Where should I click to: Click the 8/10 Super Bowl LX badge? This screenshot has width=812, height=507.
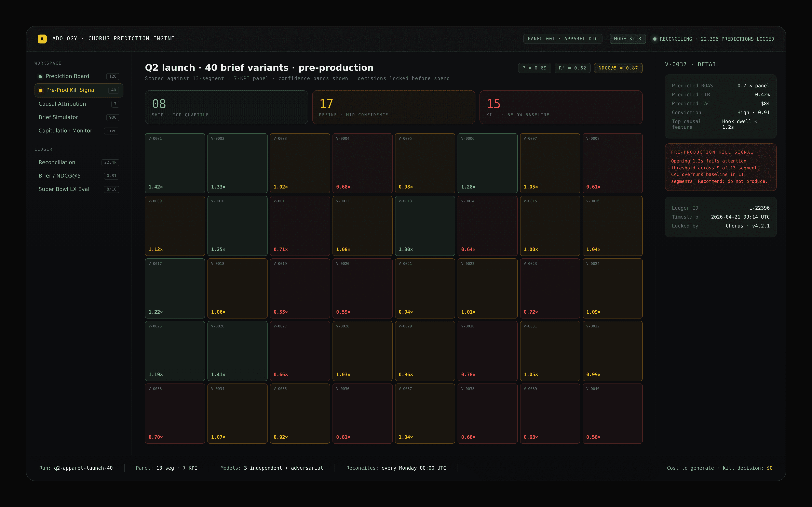[x=111, y=189]
